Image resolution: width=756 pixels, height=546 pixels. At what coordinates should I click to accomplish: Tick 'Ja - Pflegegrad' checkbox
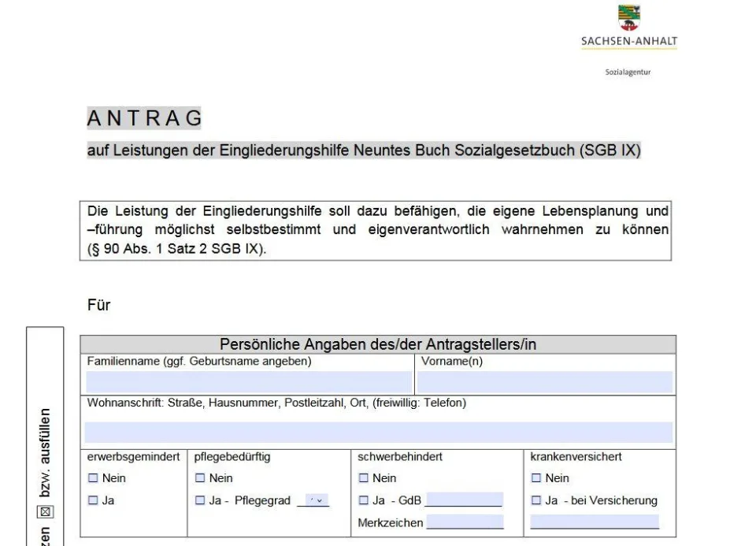pos(200,500)
